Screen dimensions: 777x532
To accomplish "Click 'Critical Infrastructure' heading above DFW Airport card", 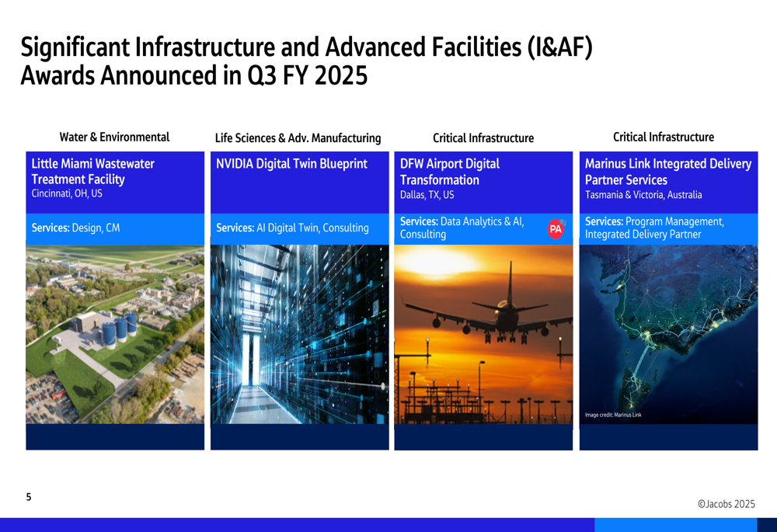I will coord(483,138).
